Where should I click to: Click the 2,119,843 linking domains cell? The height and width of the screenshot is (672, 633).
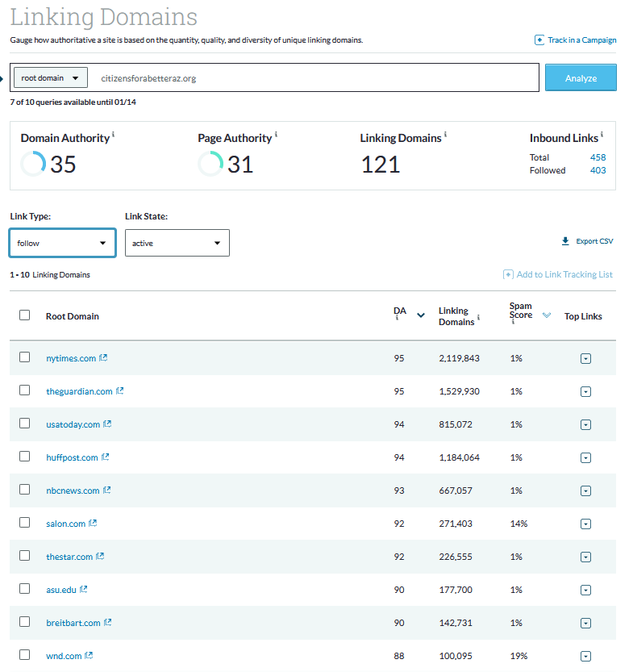459,358
